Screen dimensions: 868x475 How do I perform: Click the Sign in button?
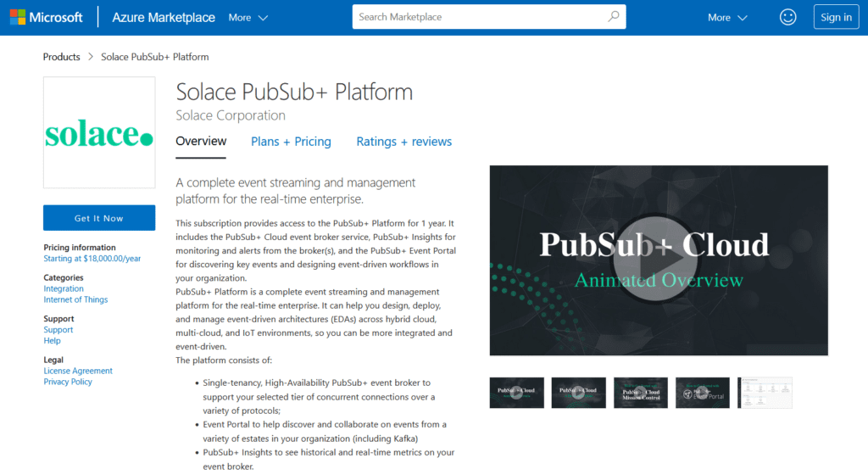coord(836,17)
